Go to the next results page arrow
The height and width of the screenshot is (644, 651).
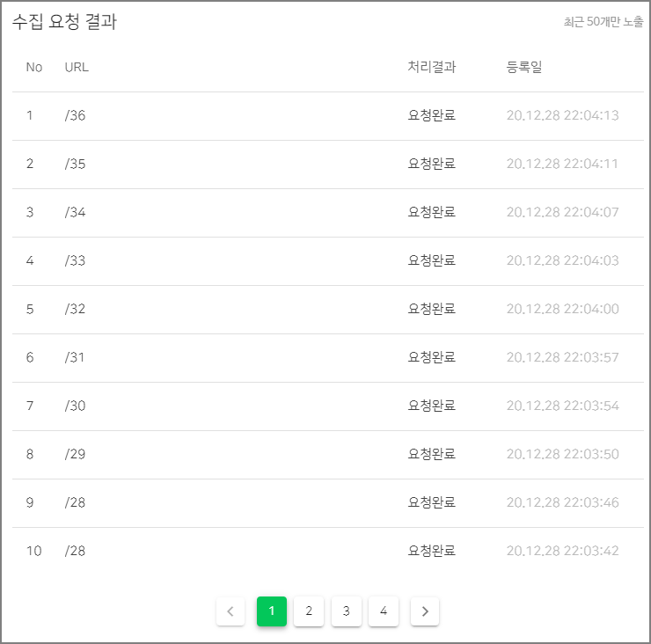coord(425,611)
